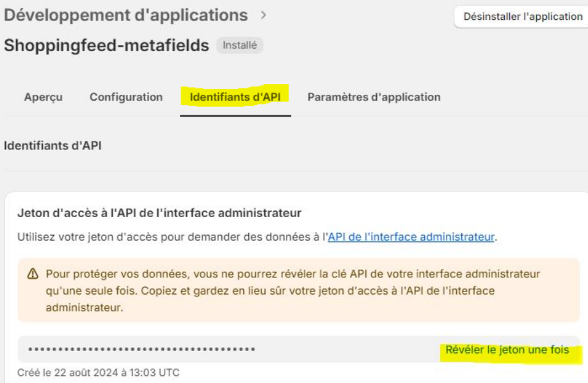Screen dimensions: 588x383
Task: Click the warning triangle icon in banner
Action: click(33, 274)
